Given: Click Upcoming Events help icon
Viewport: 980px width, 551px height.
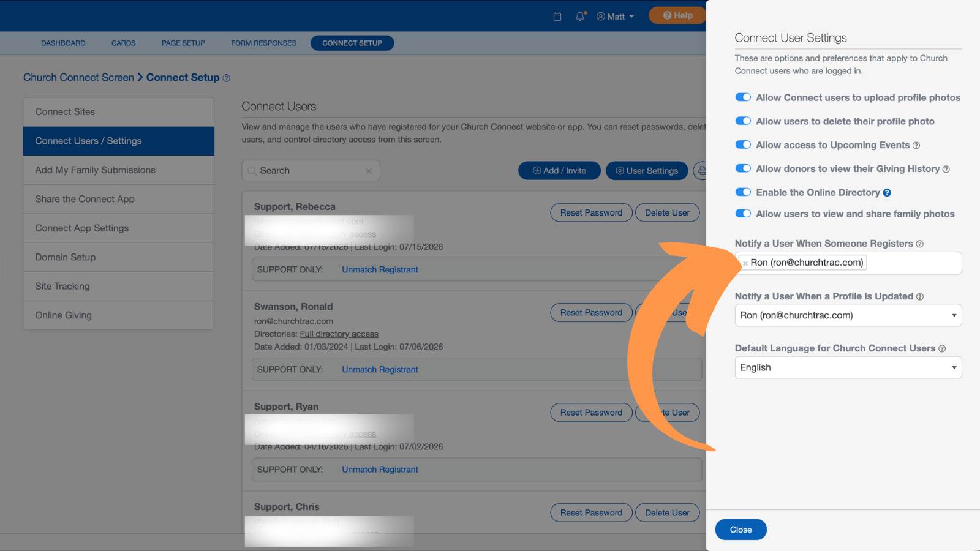Looking at the screenshot, I should coord(916,146).
